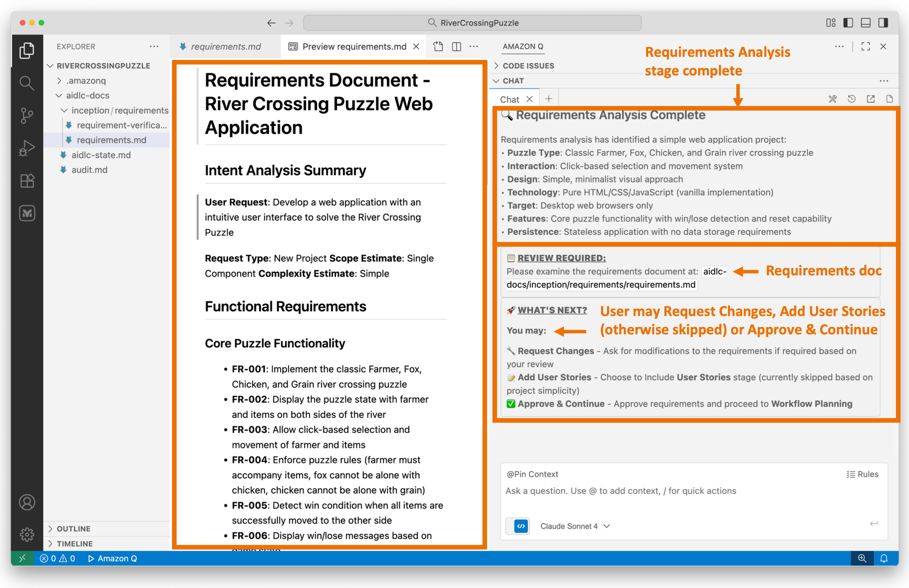Click the notifications bell in the status bar
Viewport: 909px width, 588px height.
[x=884, y=558]
